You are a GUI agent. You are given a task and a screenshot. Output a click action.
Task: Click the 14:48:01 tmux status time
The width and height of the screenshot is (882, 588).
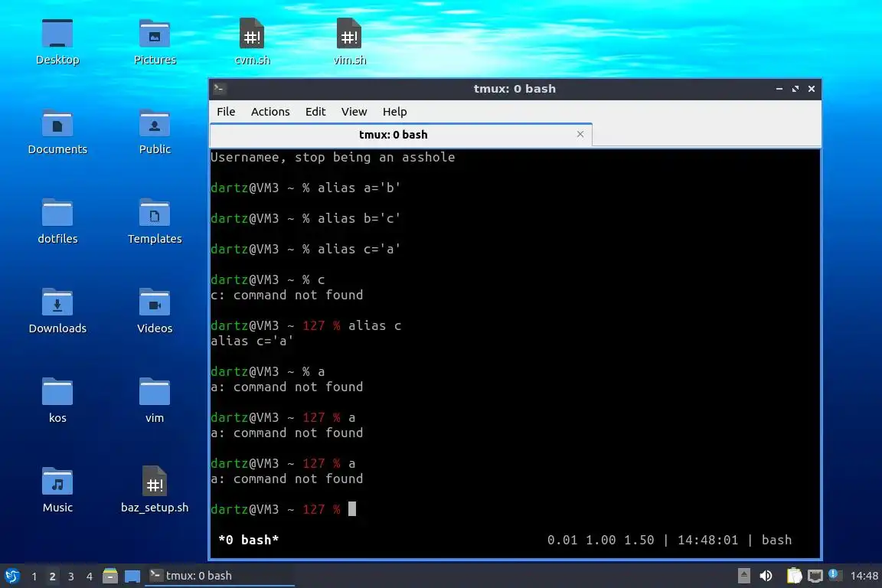click(x=707, y=540)
